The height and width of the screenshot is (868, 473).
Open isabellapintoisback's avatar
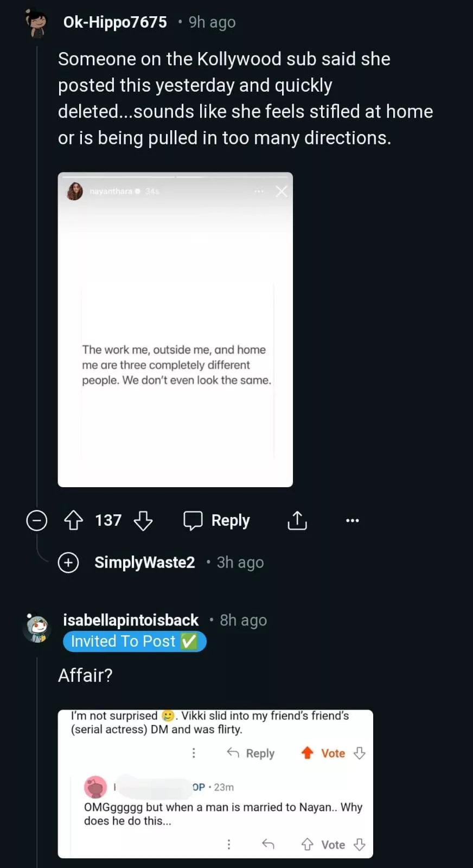coord(37,628)
